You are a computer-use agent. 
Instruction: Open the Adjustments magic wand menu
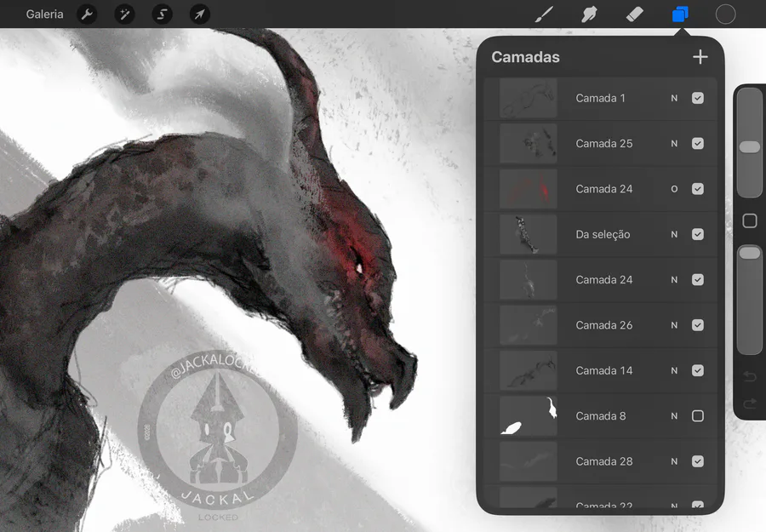tap(124, 14)
